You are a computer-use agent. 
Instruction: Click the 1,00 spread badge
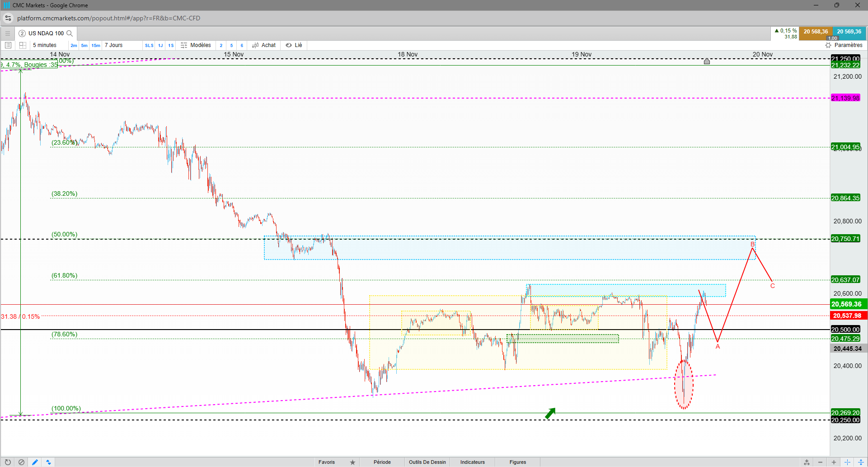833,38
